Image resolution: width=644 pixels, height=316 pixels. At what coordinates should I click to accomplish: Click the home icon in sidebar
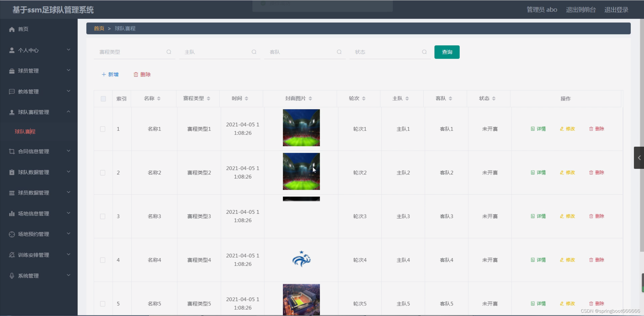(x=12, y=29)
